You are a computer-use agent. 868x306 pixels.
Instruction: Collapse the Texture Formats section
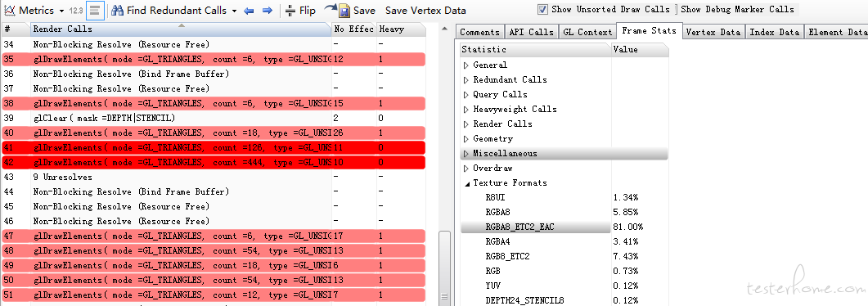point(466,183)
